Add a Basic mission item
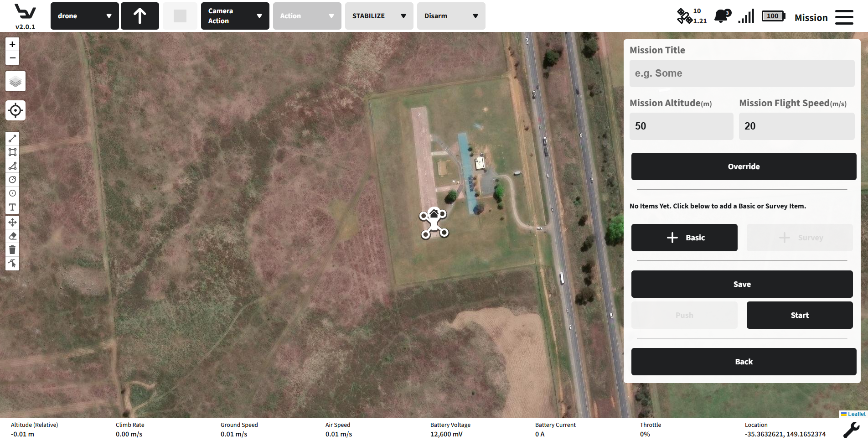Viewport: 868px width, 441px height. click(684, 238)
